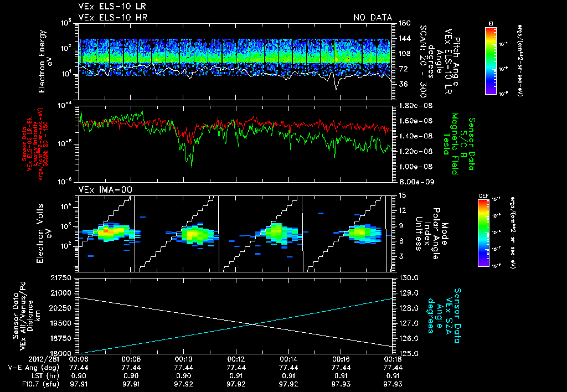This screenshot has width=567, height=392.
Task: Click the 00:14 time tick label
Action: 288,360
